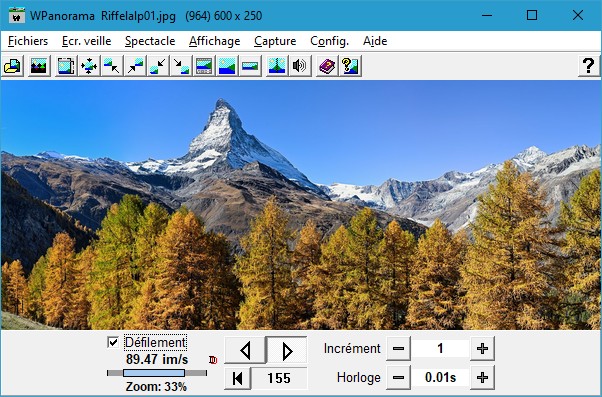Click the 89.47 im/s speed readout
Viewport: 602px width, 397px height.
(157, 359)
